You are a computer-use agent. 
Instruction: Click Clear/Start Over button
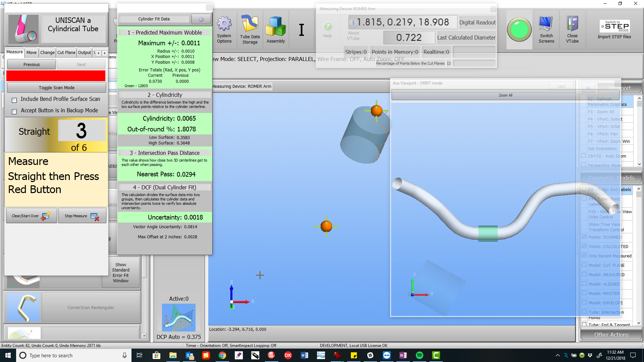(31, 216)
